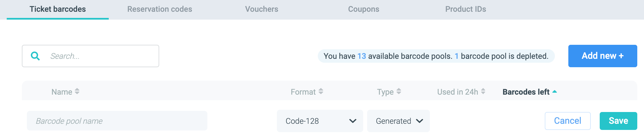
Task: Open the Generated type dropdown
Action: pos(398,121)
